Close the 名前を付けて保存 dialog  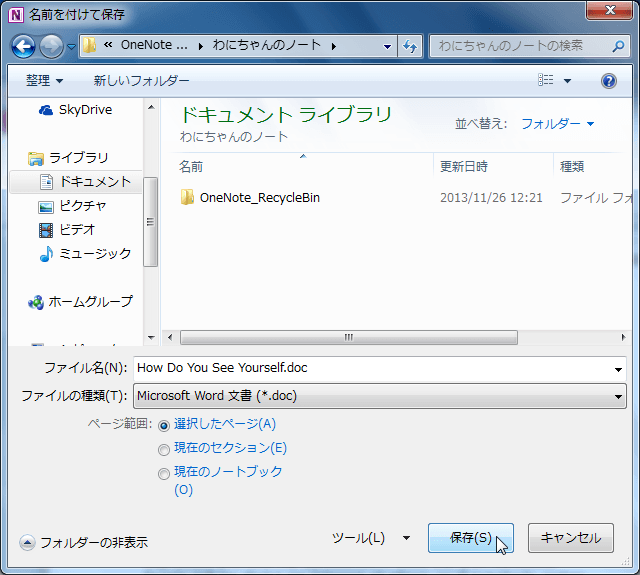point(609,10)
